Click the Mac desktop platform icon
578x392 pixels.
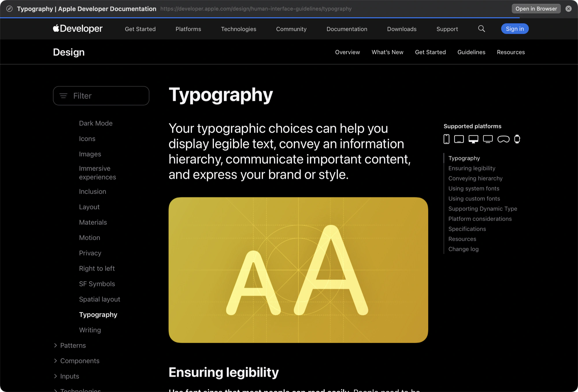point(473,139)
